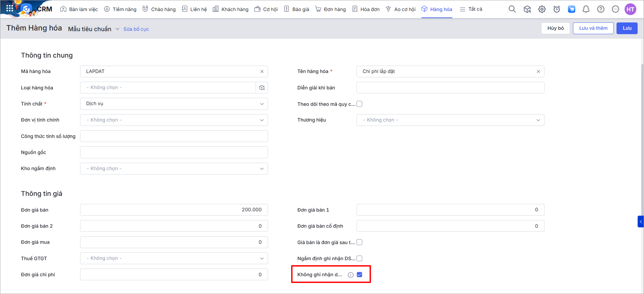Open the notifications bell
This screenshot has height=294, width=644.
(586, 9)
